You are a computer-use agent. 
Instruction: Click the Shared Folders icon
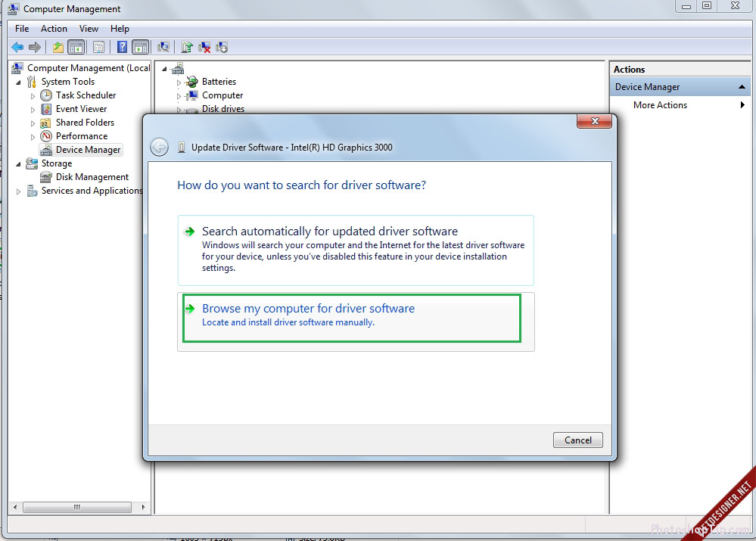(x=46, y=123)
